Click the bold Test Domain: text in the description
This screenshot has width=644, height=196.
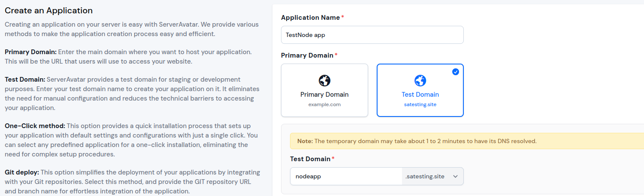(x=25, y=80)
